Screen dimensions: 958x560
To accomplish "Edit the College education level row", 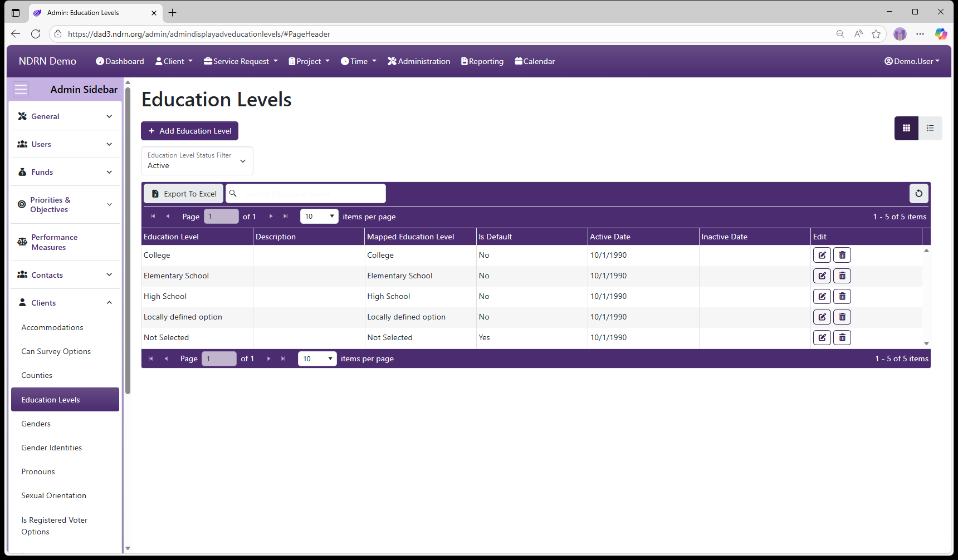I will (x=822, y=255).
